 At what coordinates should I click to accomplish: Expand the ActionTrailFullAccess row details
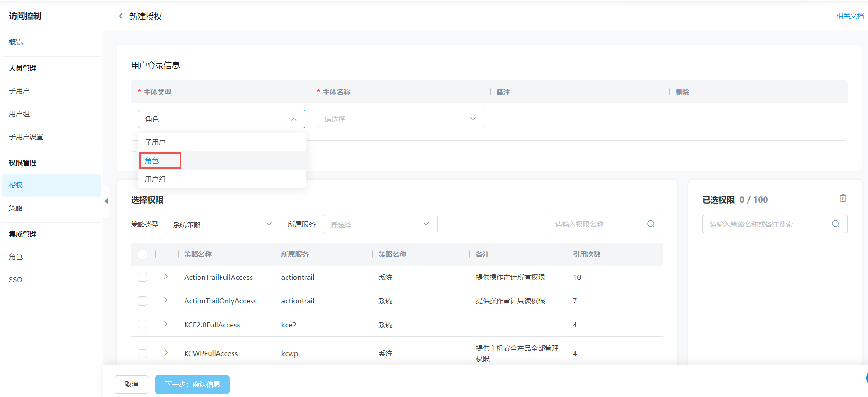166,277
